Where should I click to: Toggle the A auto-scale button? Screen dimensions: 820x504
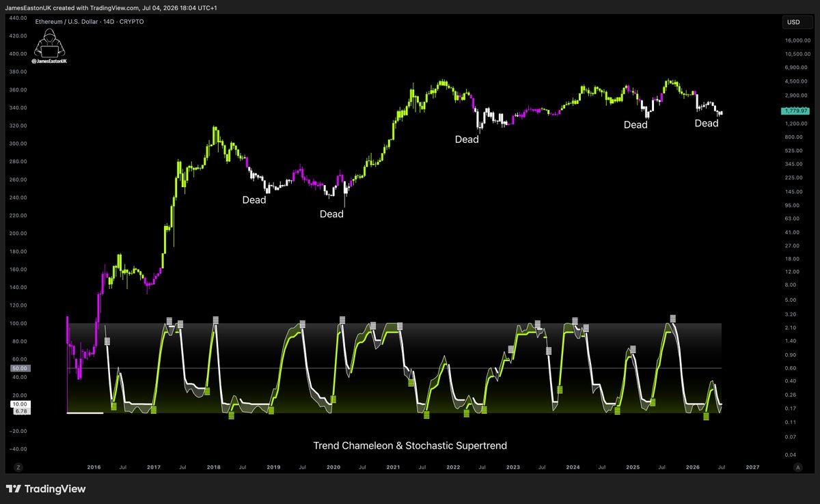pyautogui.click(x=797, y=467)
